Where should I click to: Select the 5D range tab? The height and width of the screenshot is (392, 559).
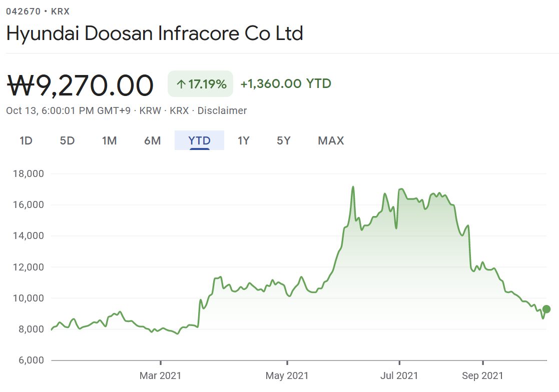67,140
